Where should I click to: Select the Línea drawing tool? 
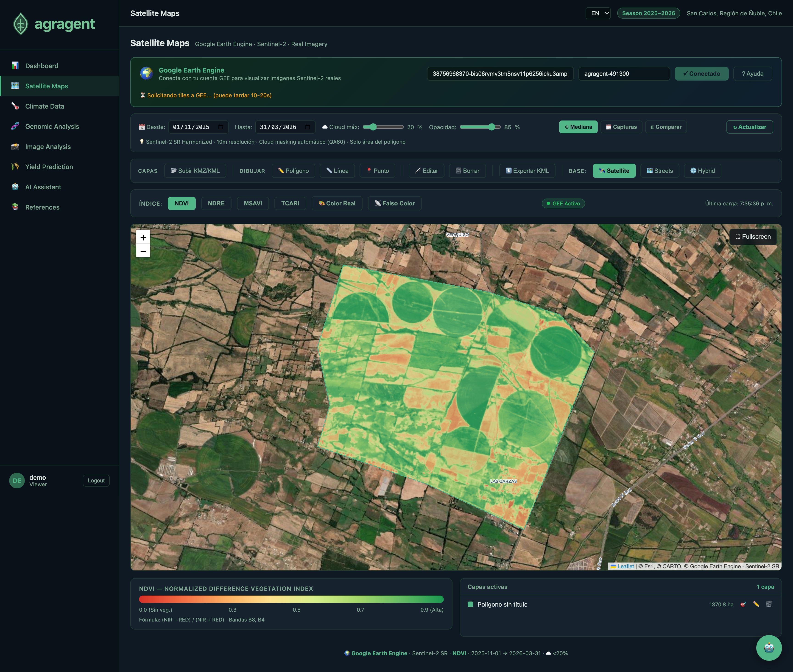point(338,171)
